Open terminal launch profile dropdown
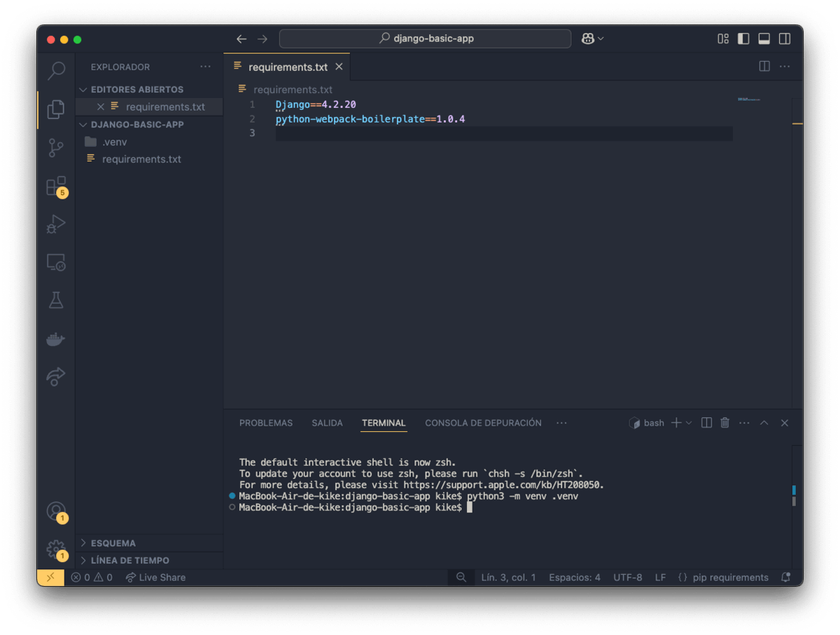 click(689, 423)
